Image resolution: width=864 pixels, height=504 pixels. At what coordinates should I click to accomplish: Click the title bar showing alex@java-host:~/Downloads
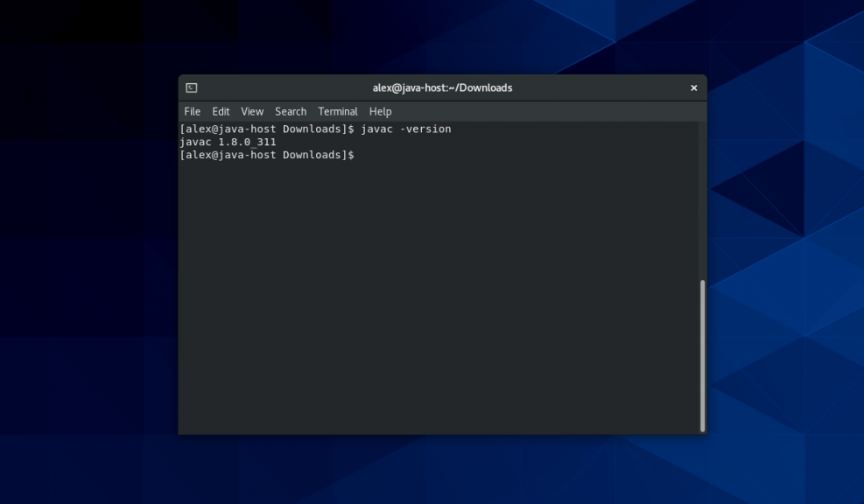click(442, 87)
